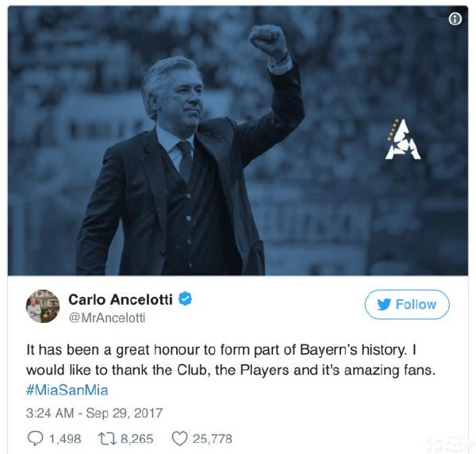Click the 25,778 likes count
Image resolution: width=476 pixels, height=454 pixels.
click(211, 438)
